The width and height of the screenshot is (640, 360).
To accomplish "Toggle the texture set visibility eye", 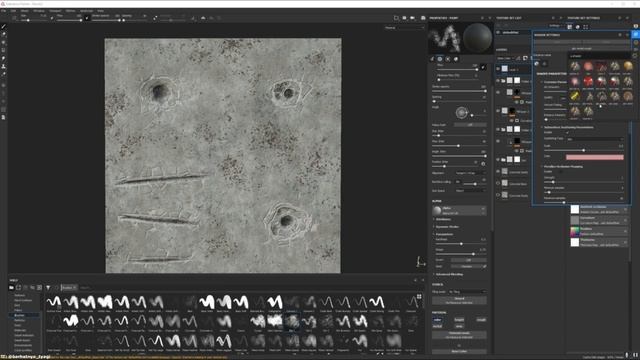I will pos(498,32).
